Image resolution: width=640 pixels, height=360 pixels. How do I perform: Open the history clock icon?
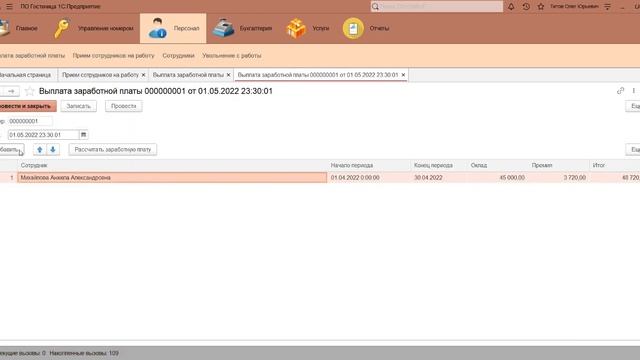(526, 7)
